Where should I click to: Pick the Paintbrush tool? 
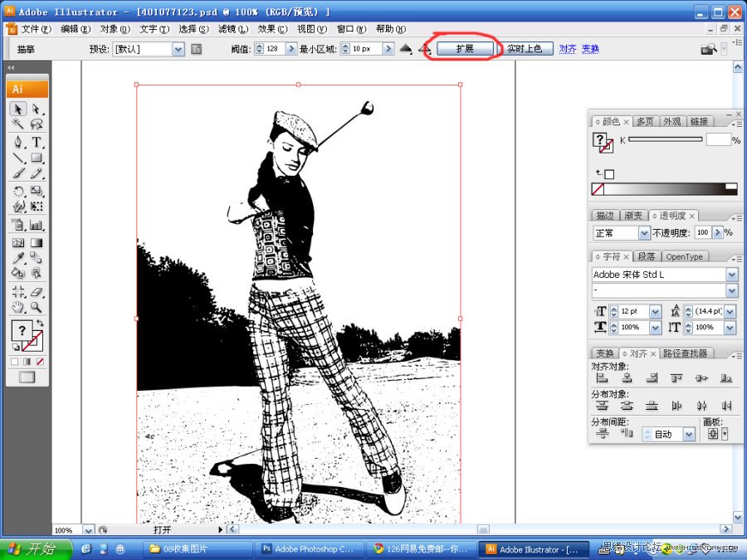(x=18, y=173)
